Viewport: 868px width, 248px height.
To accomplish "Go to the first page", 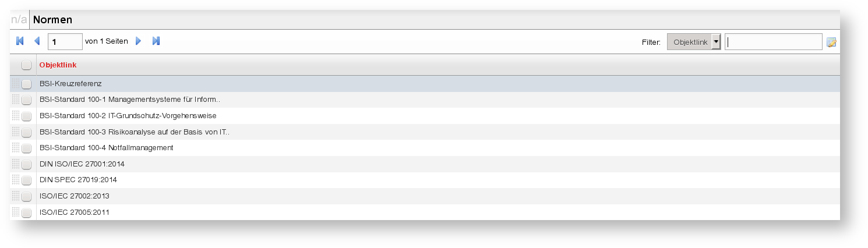I will coord(20,41).
